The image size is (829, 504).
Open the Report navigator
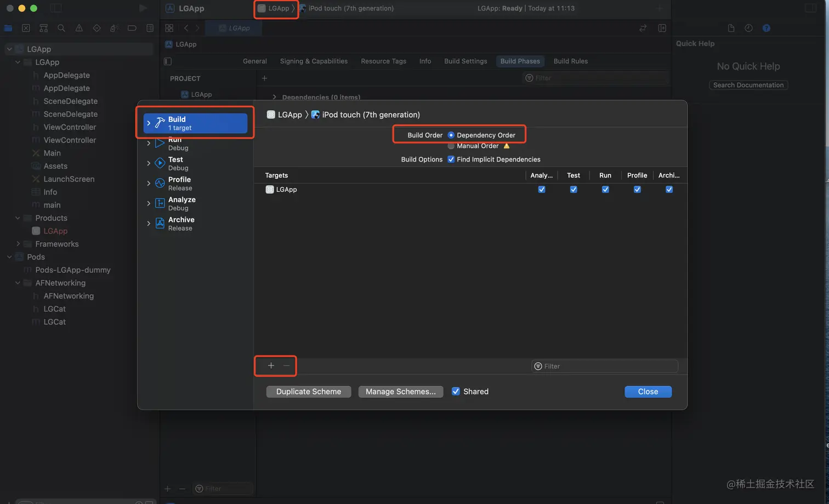150,28
